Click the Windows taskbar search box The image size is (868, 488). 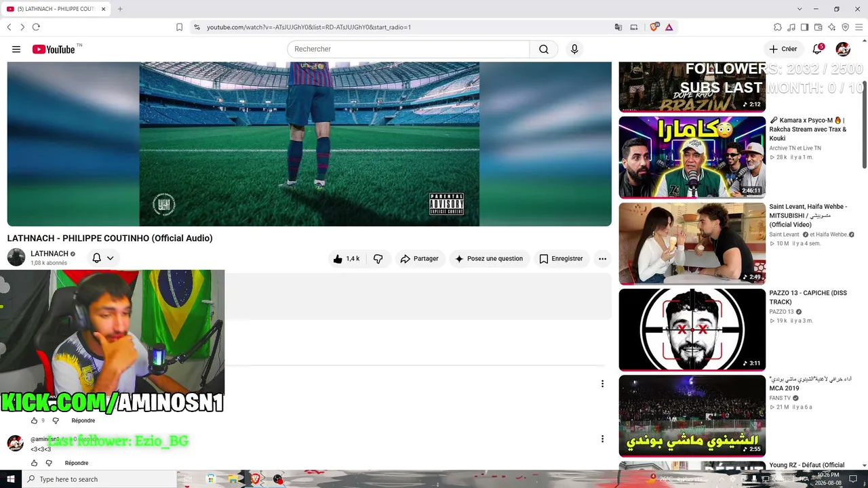(x=100, y=479)
